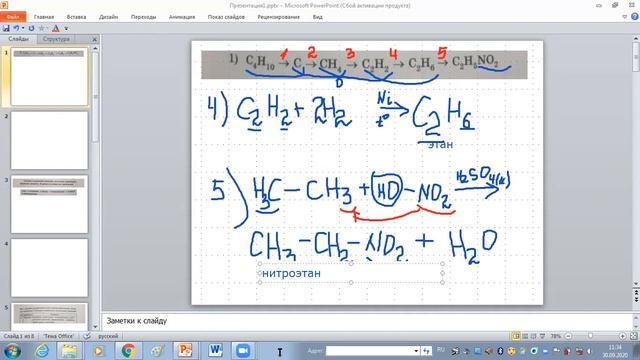Screen dimensions: 640x360
Task: Click the Redo/Repeat icon
Action: (x=31, y=28)
